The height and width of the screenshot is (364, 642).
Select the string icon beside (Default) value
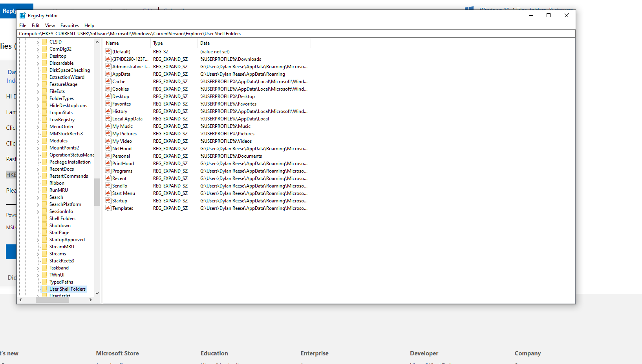[x=108, y=51]
